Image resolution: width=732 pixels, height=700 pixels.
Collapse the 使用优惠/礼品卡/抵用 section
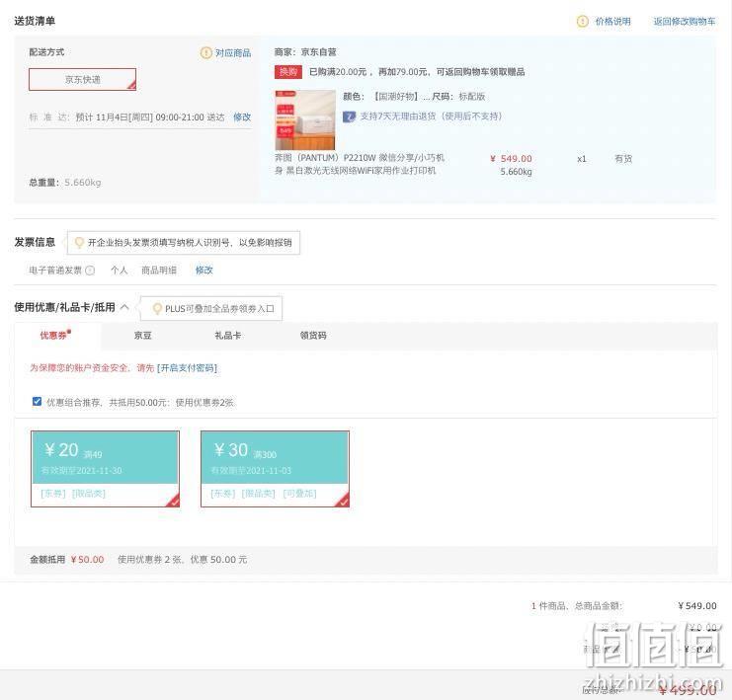124,307
